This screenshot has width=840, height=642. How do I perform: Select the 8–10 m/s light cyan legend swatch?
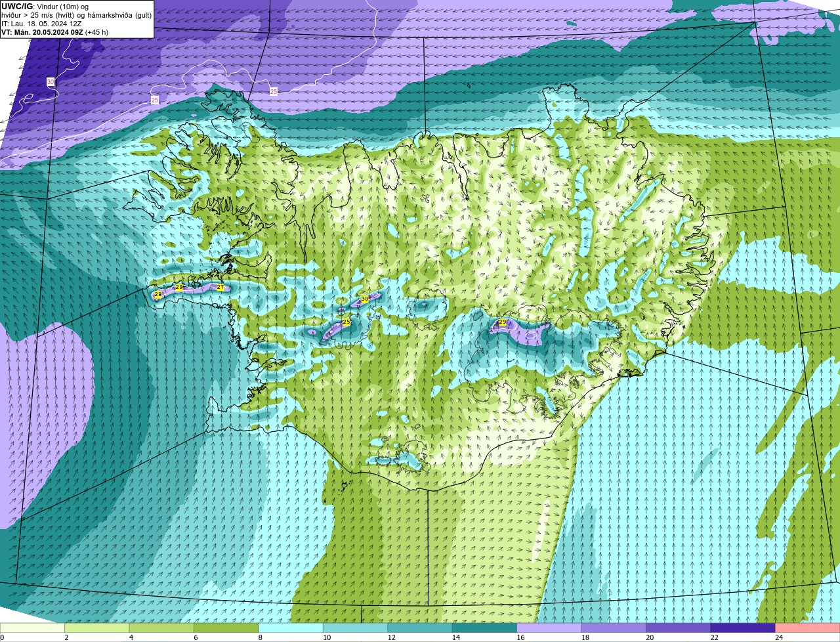point(291,628)
